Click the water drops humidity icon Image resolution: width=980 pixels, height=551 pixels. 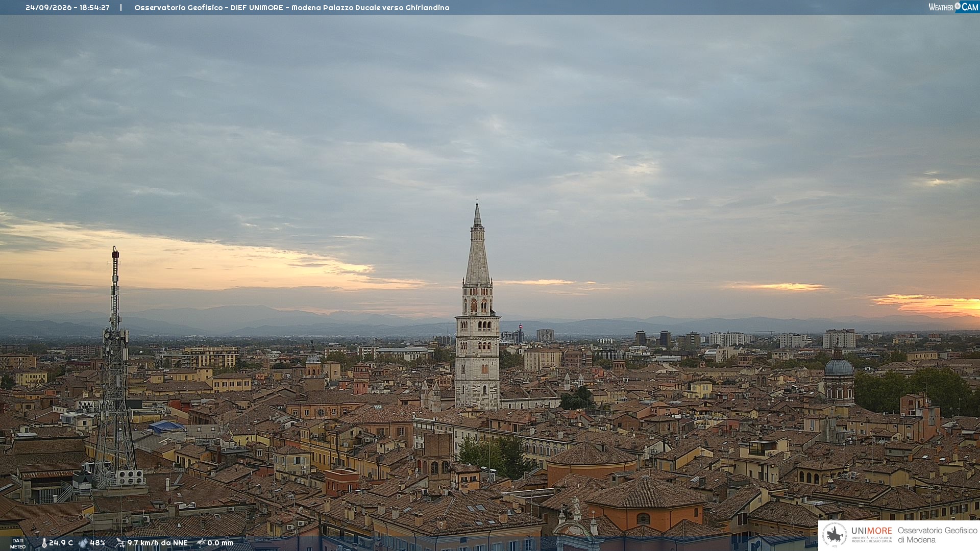click(83, 543)
